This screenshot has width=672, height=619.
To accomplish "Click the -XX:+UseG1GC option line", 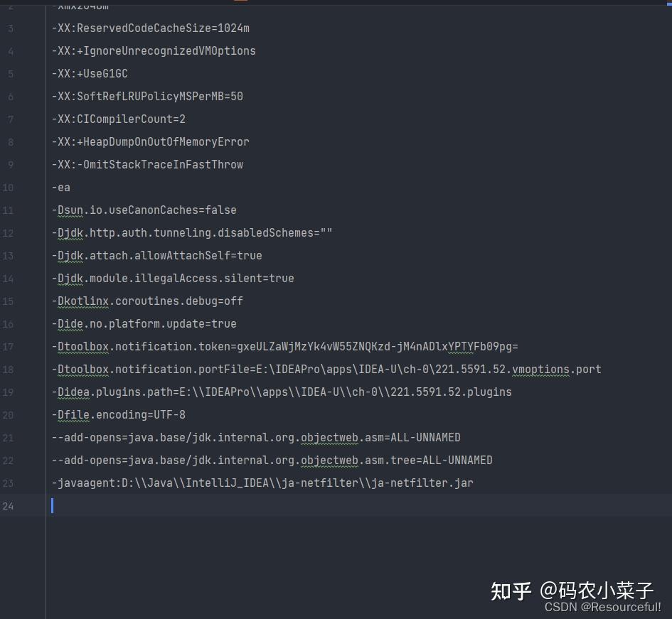I will pyautogui.click(x=90, y=74).
